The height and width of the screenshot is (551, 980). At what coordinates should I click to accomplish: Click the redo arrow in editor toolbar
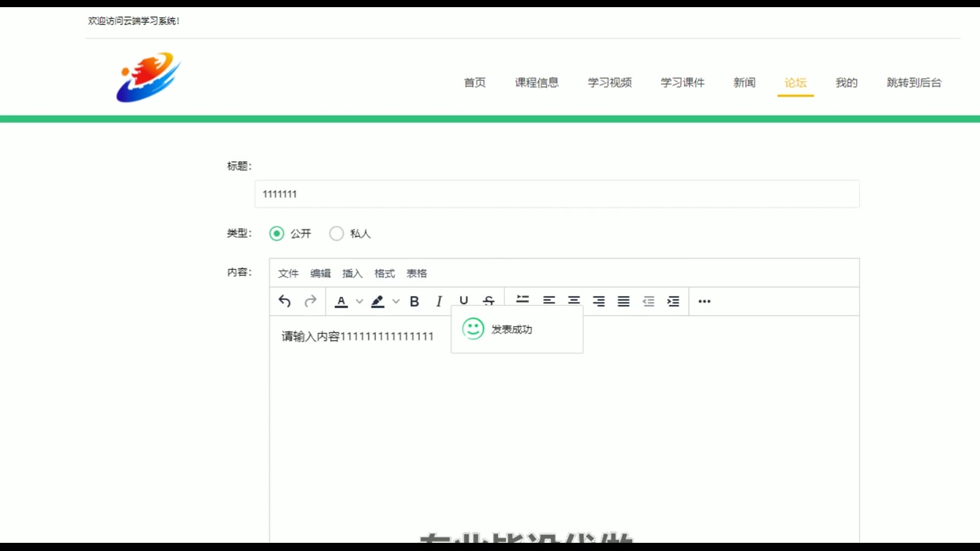click(x=310, y=302)
